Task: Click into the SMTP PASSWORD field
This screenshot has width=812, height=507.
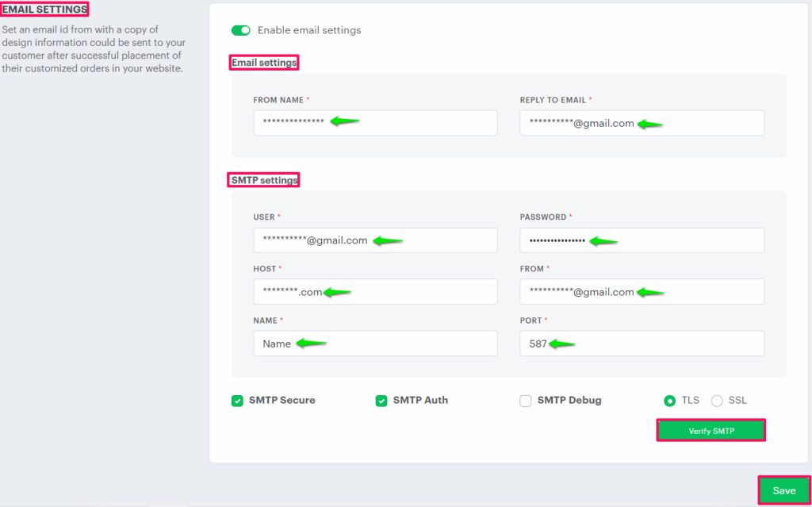Action: point(642,240)
